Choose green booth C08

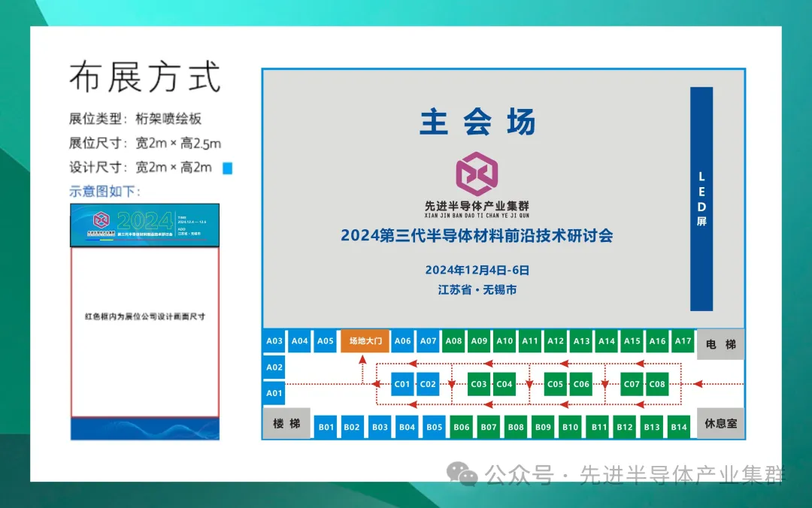tap(657, 384)
